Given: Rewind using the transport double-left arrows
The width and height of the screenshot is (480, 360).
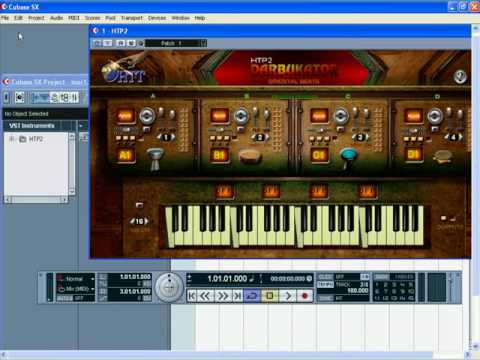Looking at the screenshot, I should pyautogui.click(x=206, y=296).
